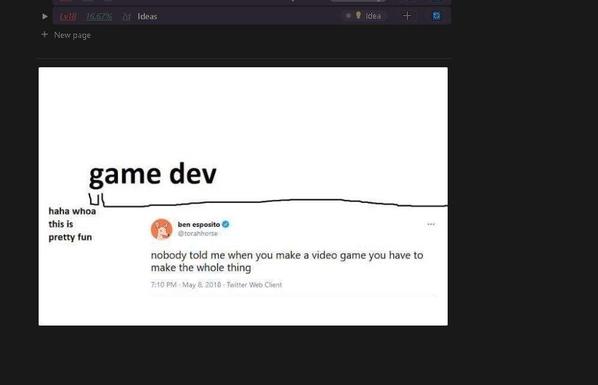Click the plus icon in Ideas row
The image size is (598, 385).
(x=407, y=16)
